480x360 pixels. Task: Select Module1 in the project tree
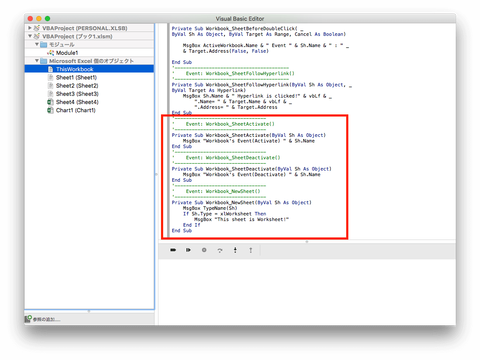pos(67,53)
